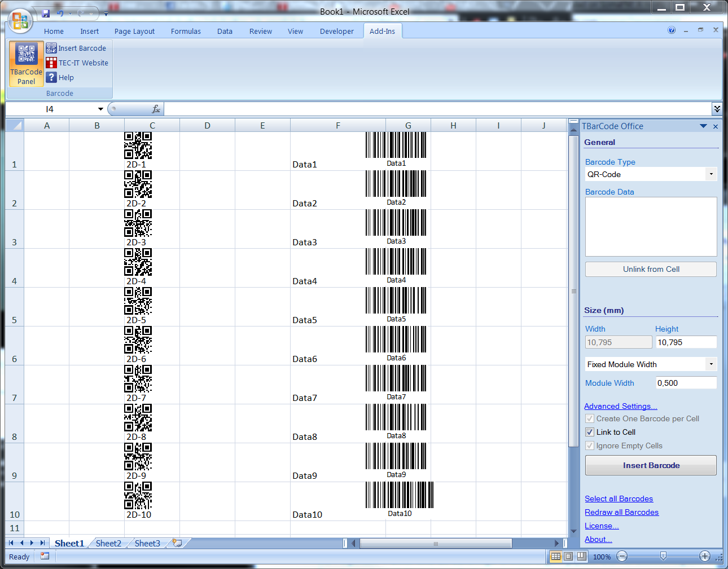Click the Save icon in Quick Access Toolbar
Viewport: 728px width, 569px height.
coord(46,14)
